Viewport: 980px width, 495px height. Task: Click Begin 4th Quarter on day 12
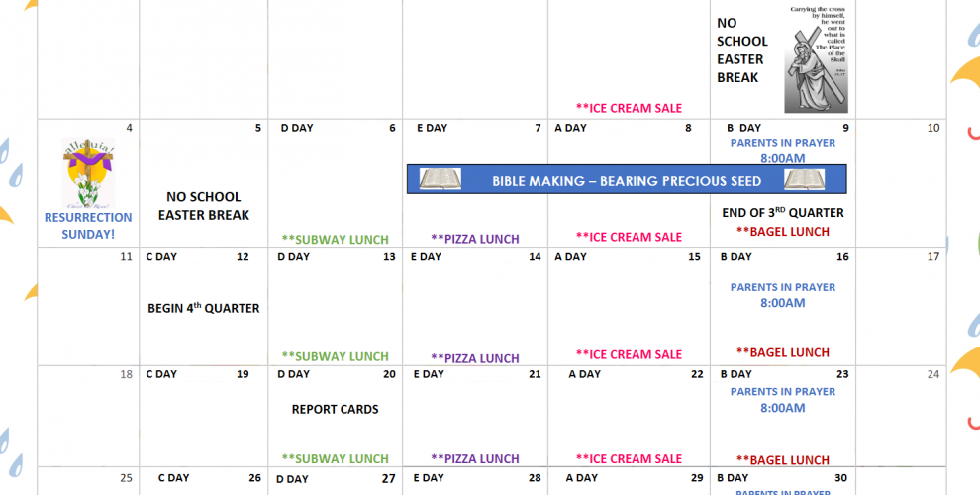pyautogui.click(x=204, y=308)
